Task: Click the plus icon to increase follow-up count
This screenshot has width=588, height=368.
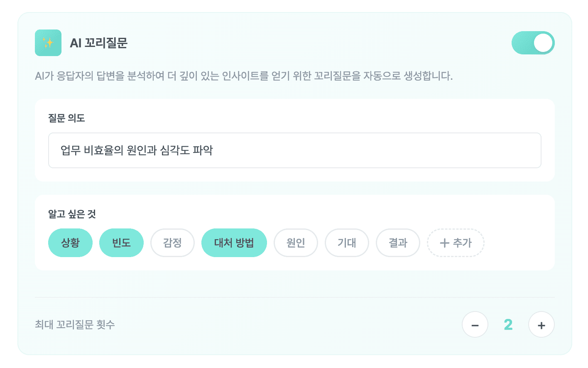Action: 541,324
